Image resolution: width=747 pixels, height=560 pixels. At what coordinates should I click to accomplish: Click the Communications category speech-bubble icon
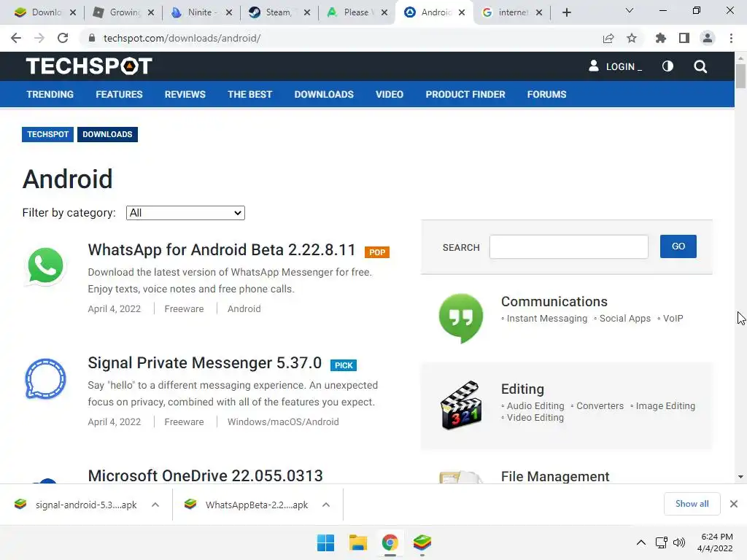[461, 318]
